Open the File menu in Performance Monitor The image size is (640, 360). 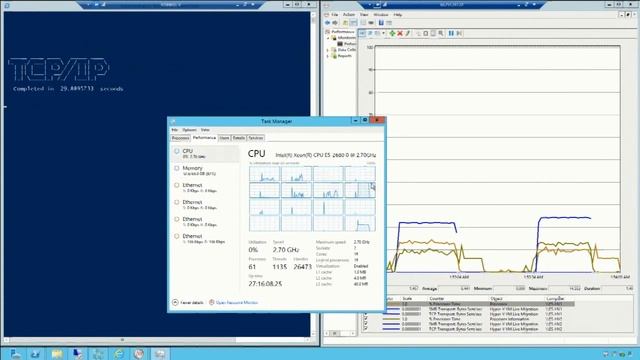click(335, 15)
